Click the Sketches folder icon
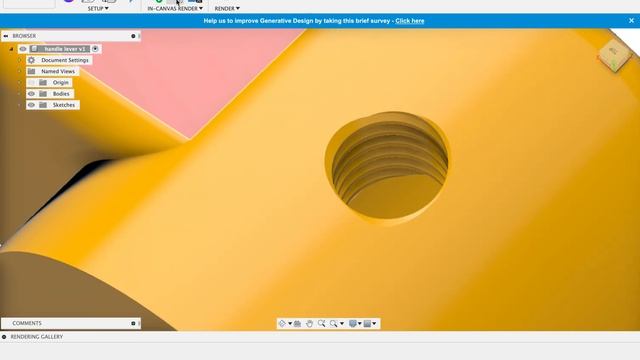This screenshot has height=360, width=640. pos(43,105)
